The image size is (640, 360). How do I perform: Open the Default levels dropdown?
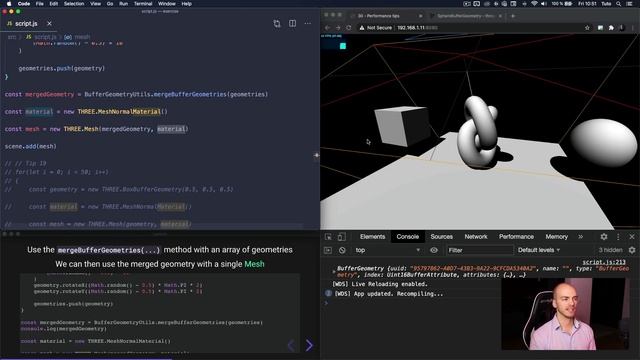pos(539,250)
